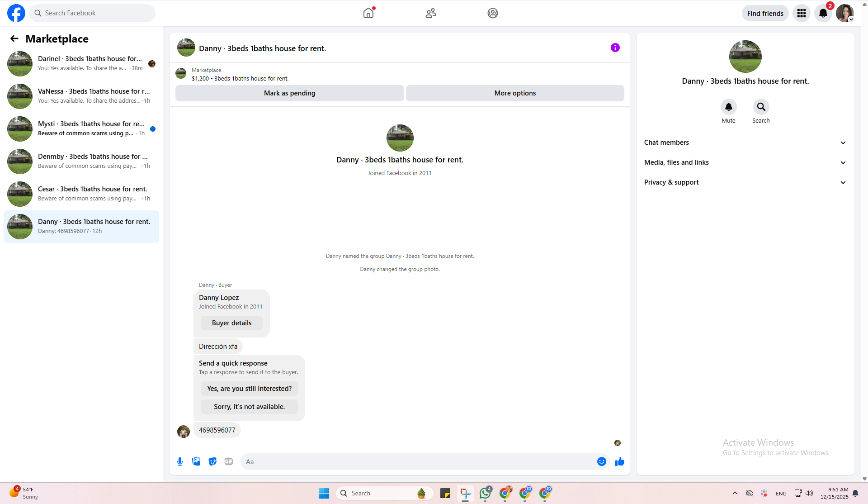Open the VaNessa conversation

(x=81, y=96)
